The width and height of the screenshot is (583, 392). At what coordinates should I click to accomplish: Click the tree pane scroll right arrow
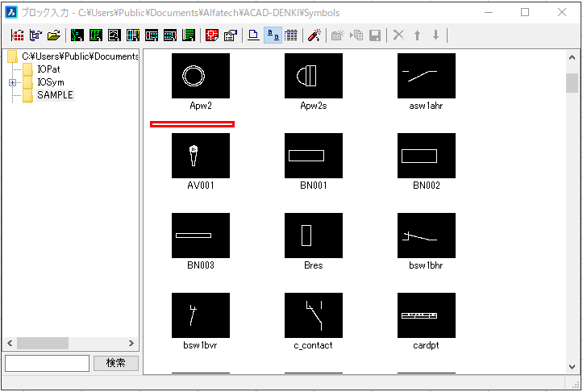[131, 344]
